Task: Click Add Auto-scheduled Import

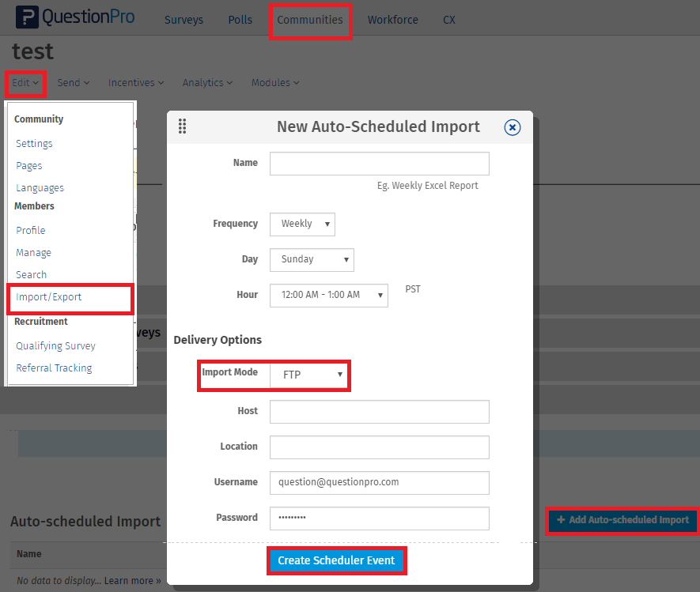Action: pyautogui.click(x=622, y=521)
